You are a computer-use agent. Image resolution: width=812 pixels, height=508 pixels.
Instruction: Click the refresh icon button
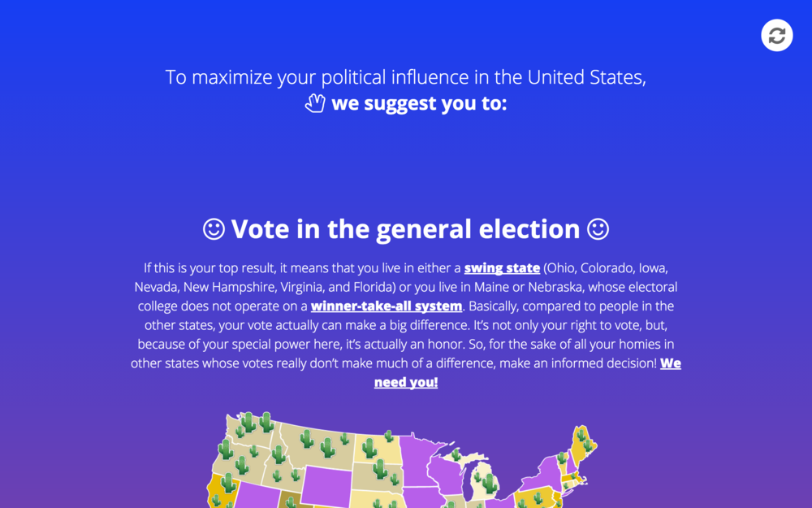777,35
